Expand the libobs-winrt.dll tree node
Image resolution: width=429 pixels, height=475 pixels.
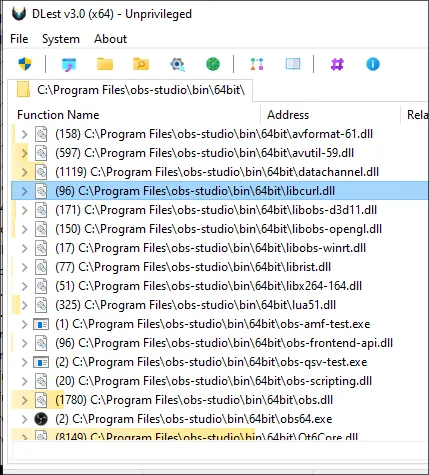(x=24, y=248)
